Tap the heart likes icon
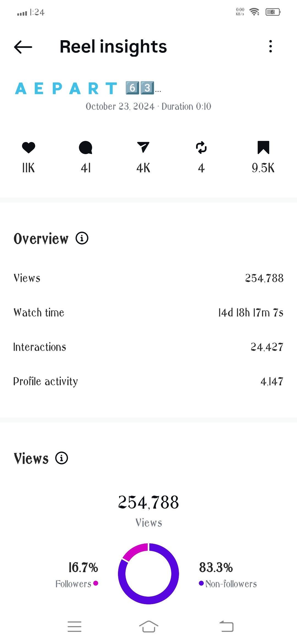297x644 pixels. pos(29,148)
